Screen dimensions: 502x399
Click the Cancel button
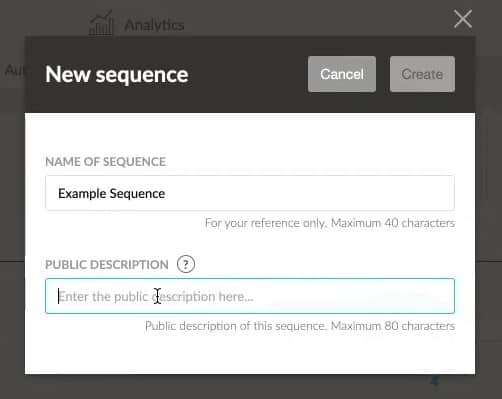[x=342, y=74]
